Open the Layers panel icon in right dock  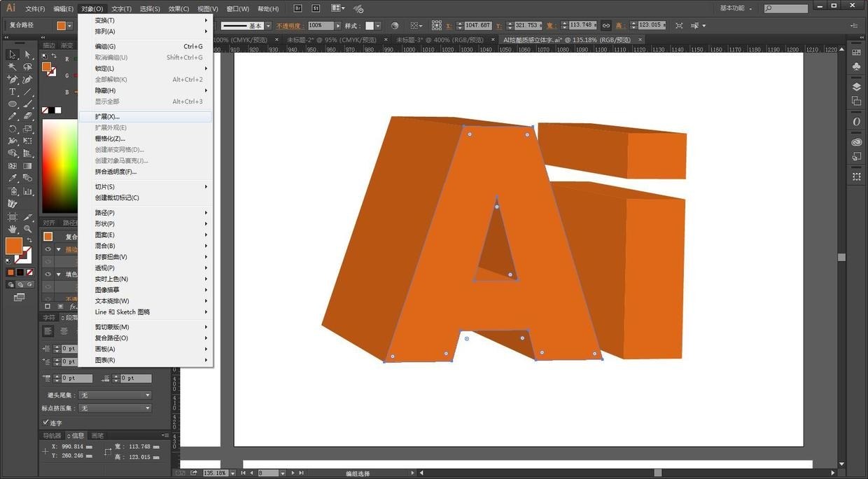[856, 87]
